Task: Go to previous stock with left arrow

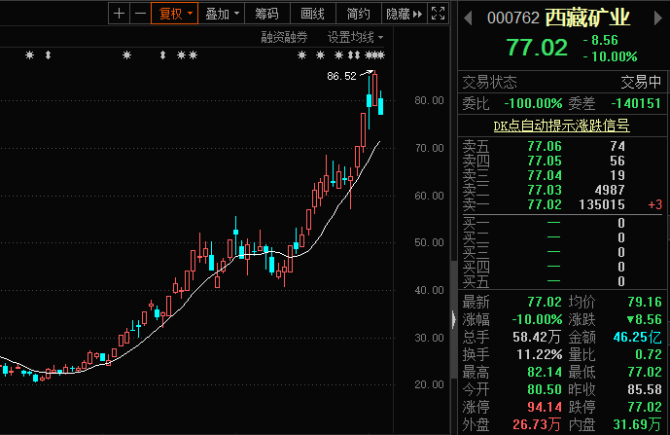Action: tap(468, 18)
